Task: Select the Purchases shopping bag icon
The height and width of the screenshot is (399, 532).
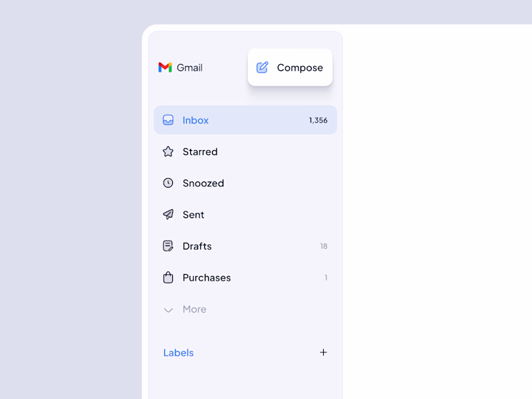Action: click(168, 278)
